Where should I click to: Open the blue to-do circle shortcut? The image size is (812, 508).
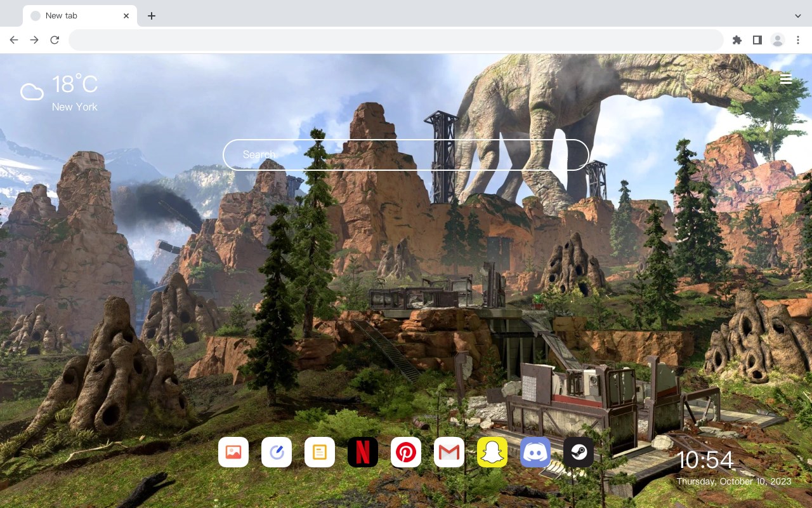277,452
